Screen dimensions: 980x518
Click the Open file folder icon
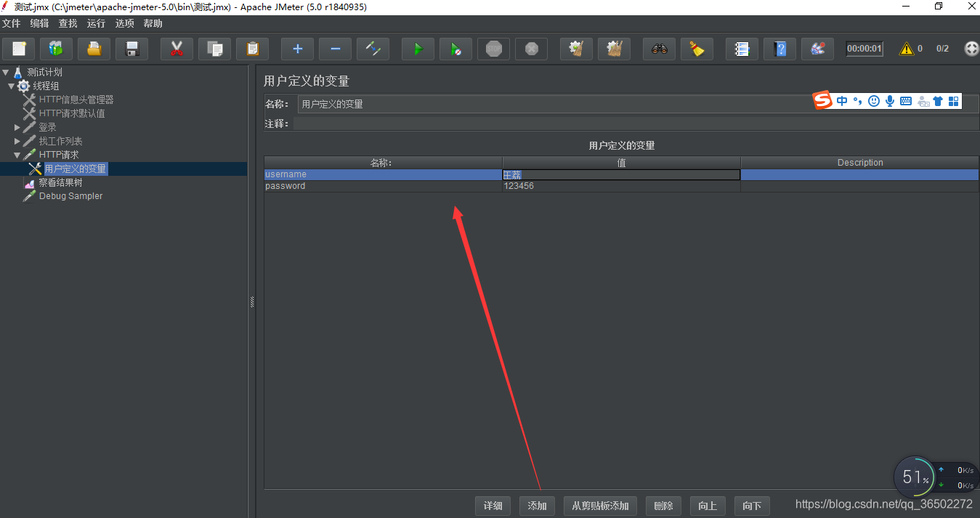pos(94,49)
